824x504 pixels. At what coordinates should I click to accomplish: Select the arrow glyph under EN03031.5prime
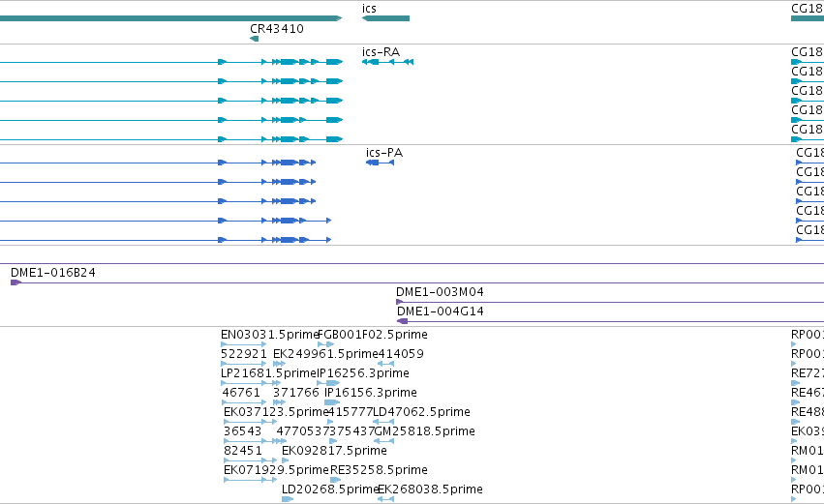(244, 344)
